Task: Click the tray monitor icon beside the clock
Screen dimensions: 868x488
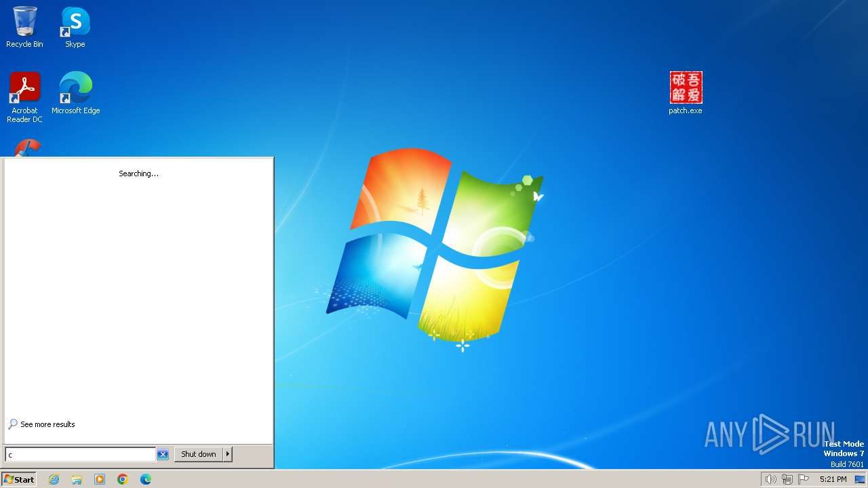Action: (x=860, y=479)
